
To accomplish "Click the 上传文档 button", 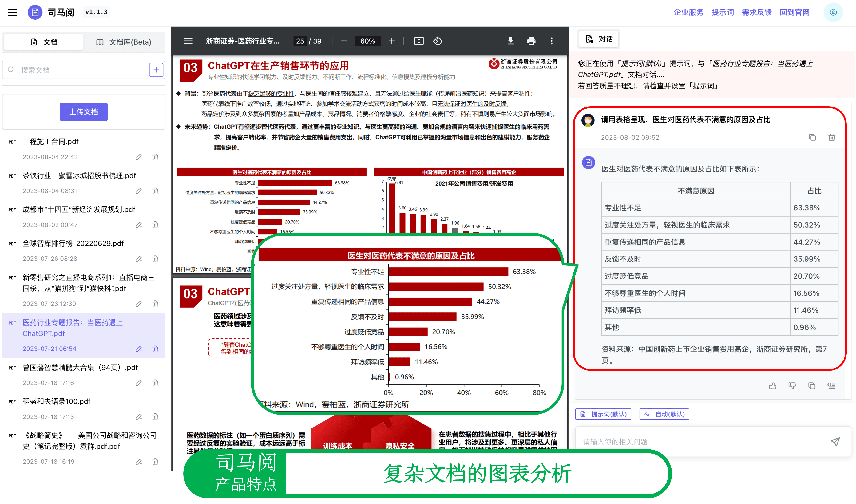I will tap(84, 112).
